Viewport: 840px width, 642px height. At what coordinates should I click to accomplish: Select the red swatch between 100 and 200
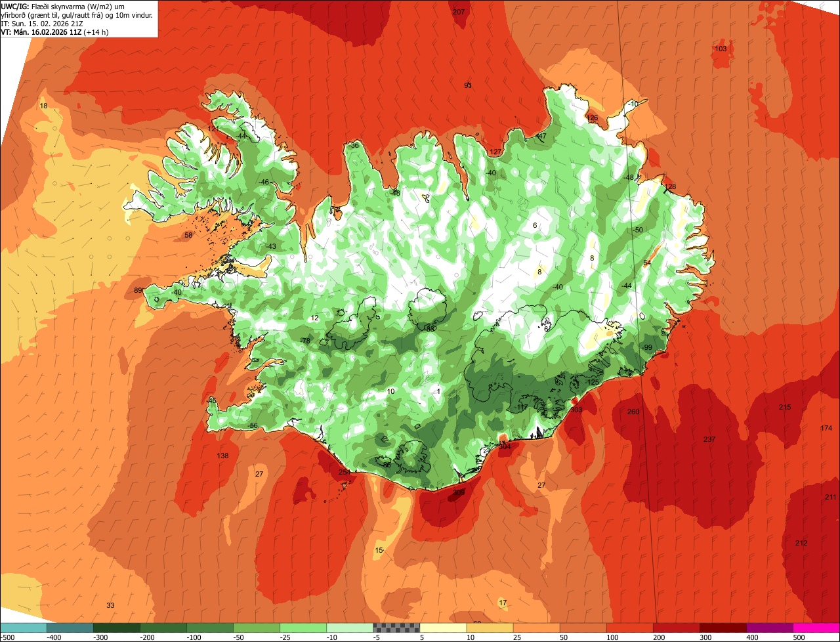[630, 628]
